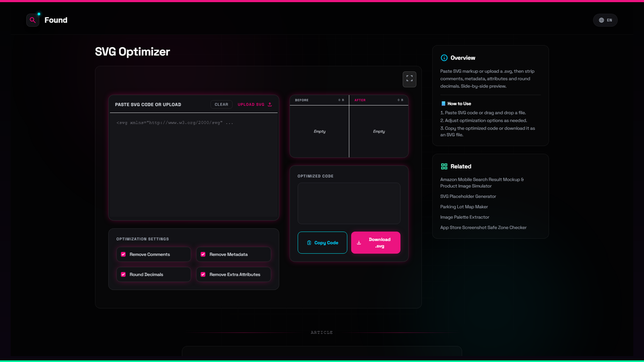Open the EN language selector
644x362 pixels.
point(605,20)
